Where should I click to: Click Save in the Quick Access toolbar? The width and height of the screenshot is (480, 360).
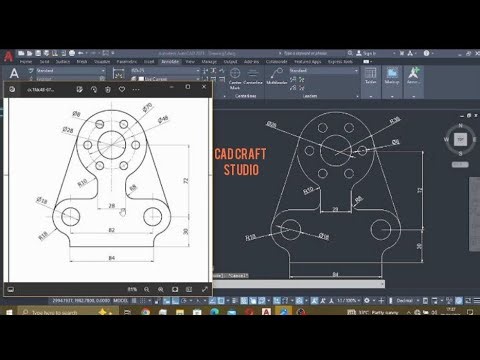point(38,53)
